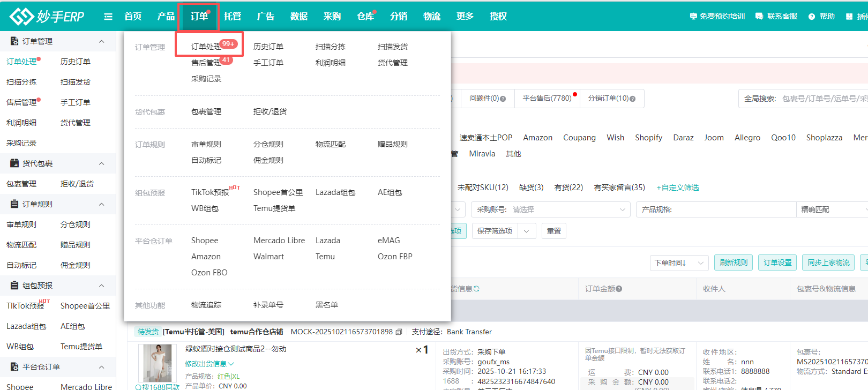The width and height of the screenshot is (868, 390).
Task: Click the help icon next to 问题件(0)
Action: 503,99
